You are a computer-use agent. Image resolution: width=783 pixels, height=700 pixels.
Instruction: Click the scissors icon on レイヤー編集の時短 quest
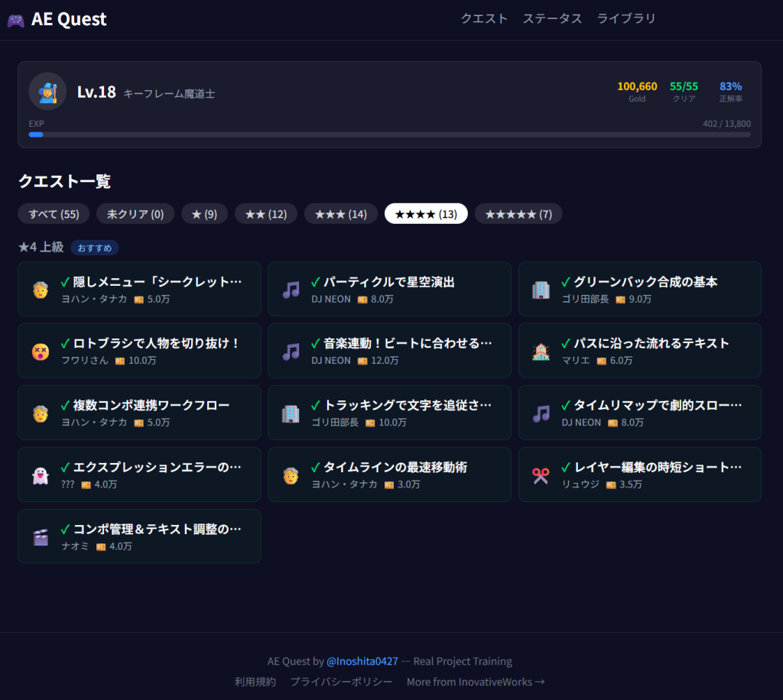(x=539, y=474)
